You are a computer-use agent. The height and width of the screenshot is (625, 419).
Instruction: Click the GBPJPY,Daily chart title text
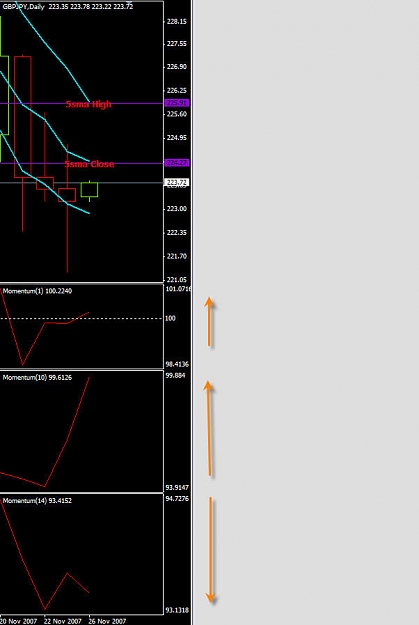click(x=24, y=7)
